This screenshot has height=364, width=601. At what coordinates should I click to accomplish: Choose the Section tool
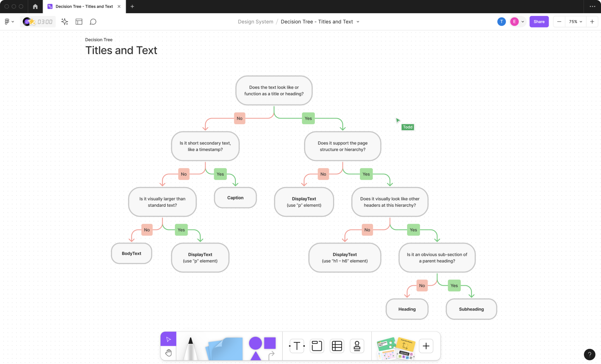point(317,346)
